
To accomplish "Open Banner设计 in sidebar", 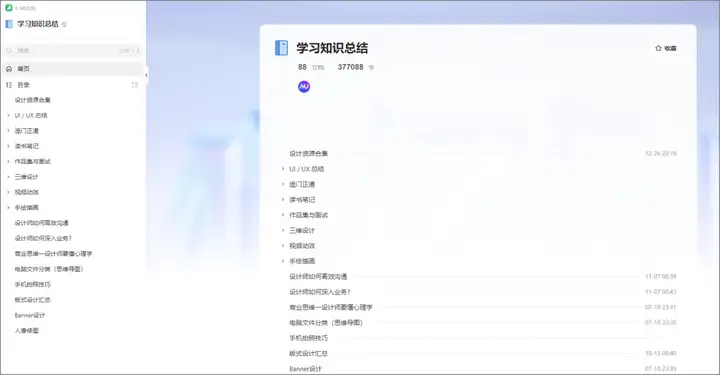I will point(30,315).
